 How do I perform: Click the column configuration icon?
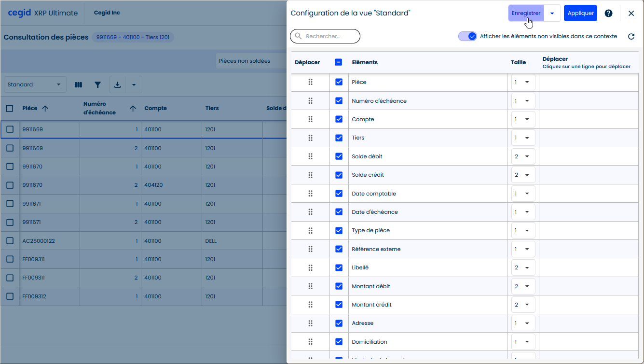(x=78, y=85)
